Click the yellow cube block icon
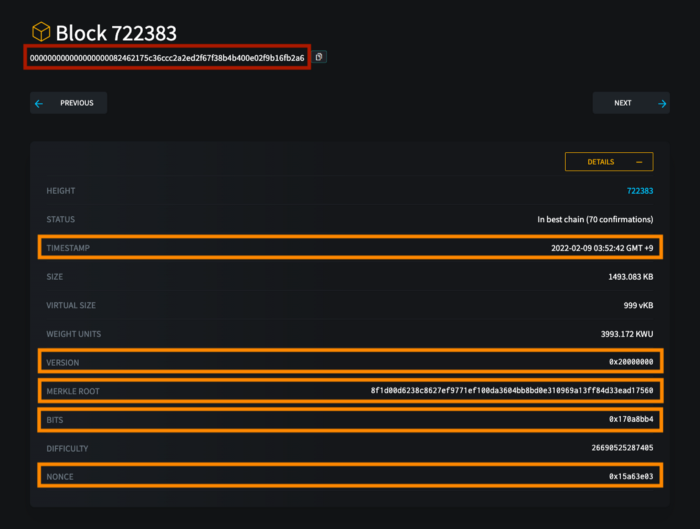 point(41,32)
